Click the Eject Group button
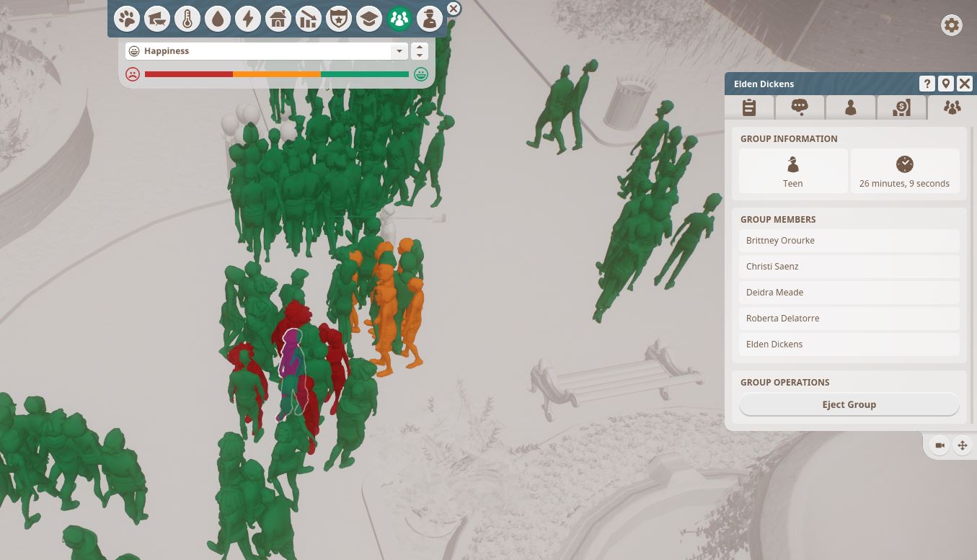The width and height of the screenshot is (977, 560). tap(849, 404)
